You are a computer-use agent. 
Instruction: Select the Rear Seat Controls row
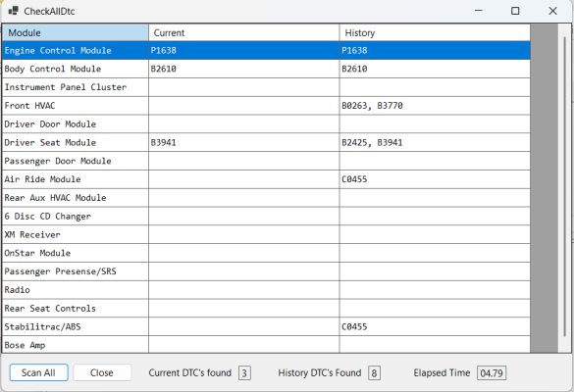266,309
